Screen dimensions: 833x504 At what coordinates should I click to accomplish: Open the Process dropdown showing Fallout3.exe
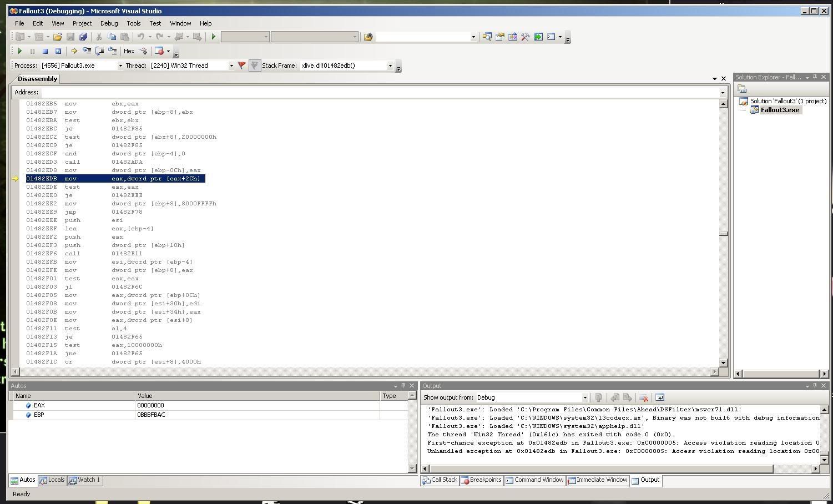click(x=120, y=65)
